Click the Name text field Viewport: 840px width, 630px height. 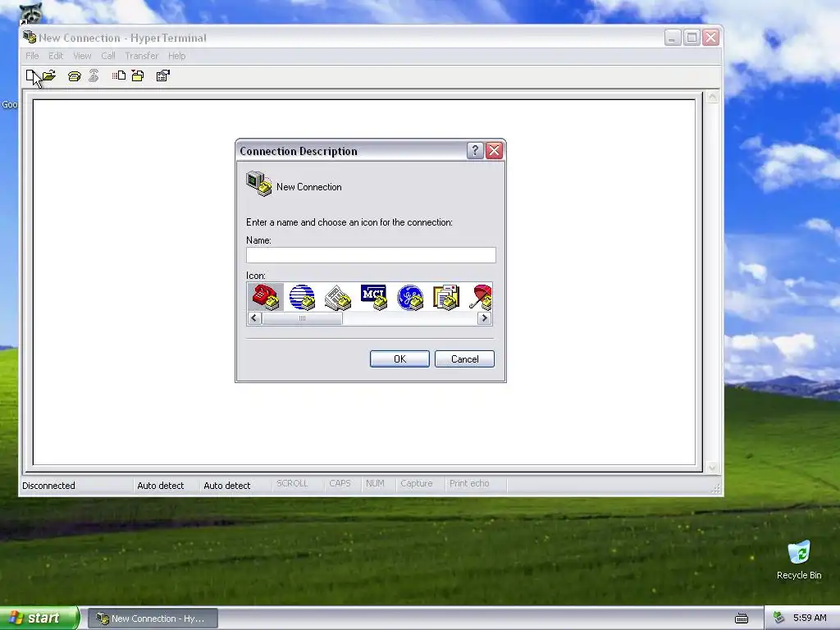[x=371, y=255]
